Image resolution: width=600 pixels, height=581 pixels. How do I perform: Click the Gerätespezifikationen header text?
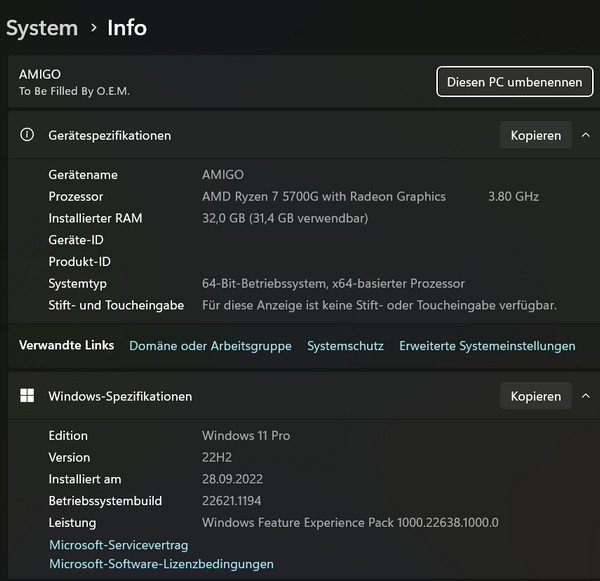click(109, 135)
